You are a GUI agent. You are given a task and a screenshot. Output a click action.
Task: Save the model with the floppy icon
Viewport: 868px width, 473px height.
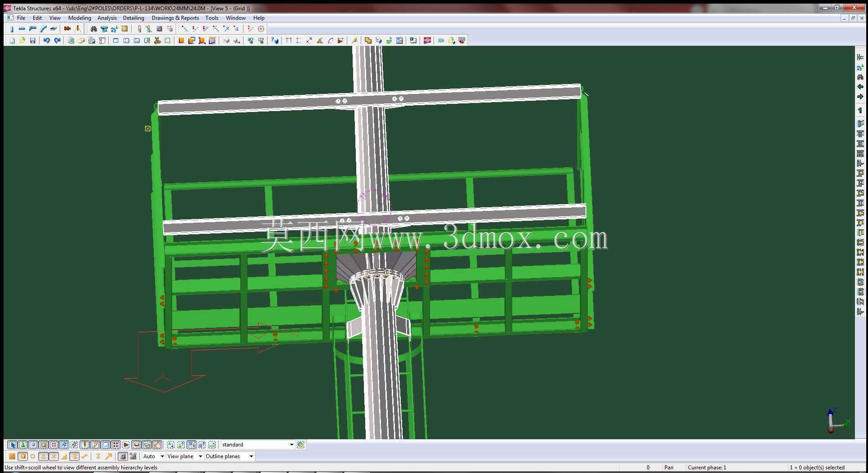click(x=32, y=40)
